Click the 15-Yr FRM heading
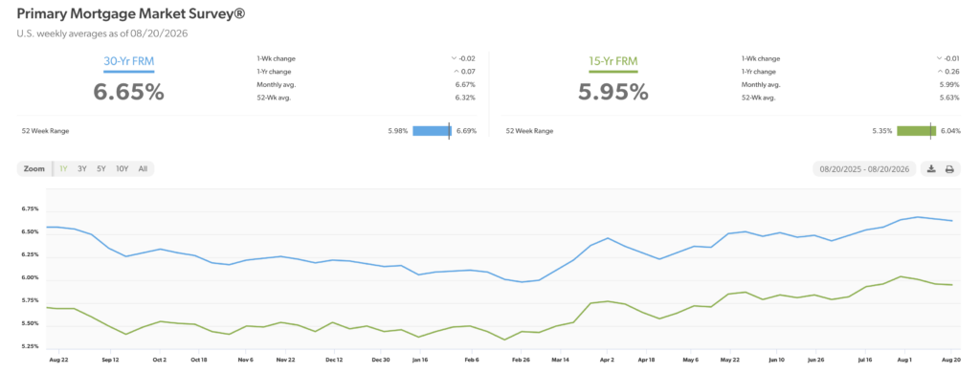This screenshot has width=980, height=373. [x=613, y=61]
